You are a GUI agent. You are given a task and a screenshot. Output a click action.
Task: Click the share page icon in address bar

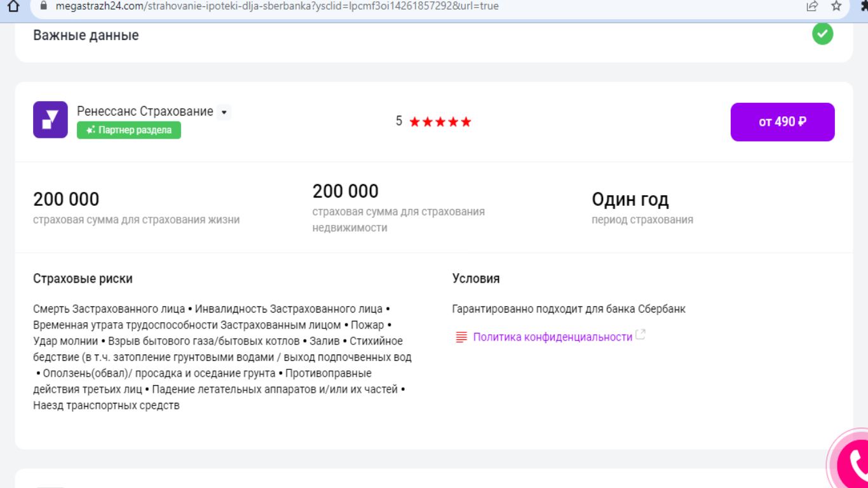812,6
